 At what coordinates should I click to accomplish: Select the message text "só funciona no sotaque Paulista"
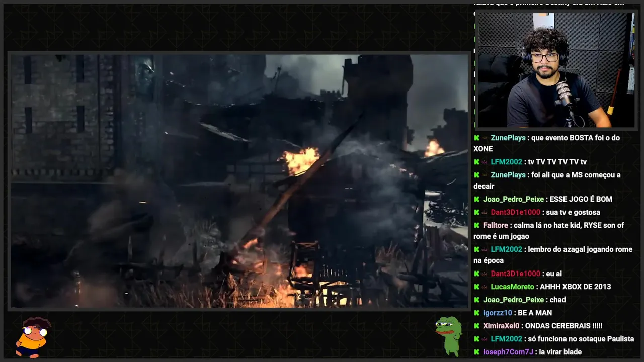point(581,339)
